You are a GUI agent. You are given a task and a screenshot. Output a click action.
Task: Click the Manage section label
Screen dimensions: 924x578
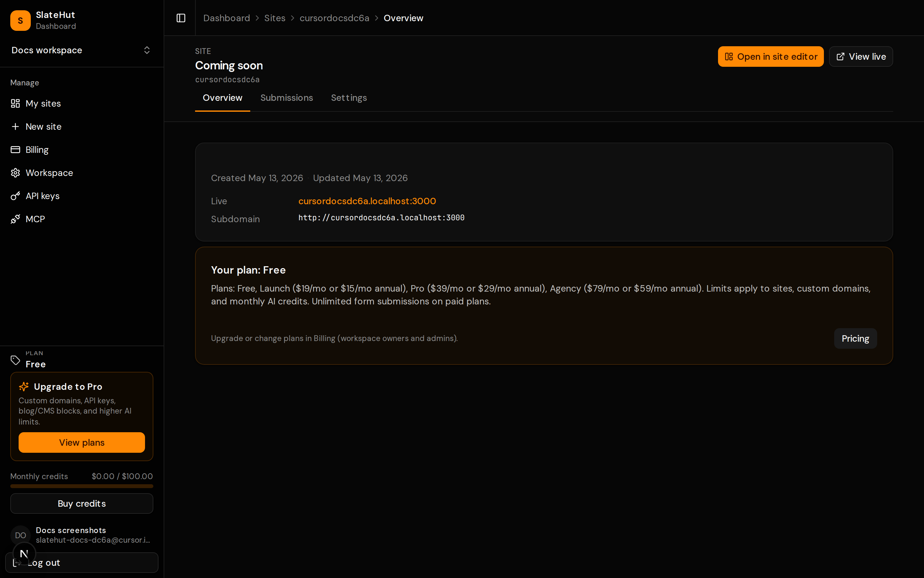tap(24, 83)
